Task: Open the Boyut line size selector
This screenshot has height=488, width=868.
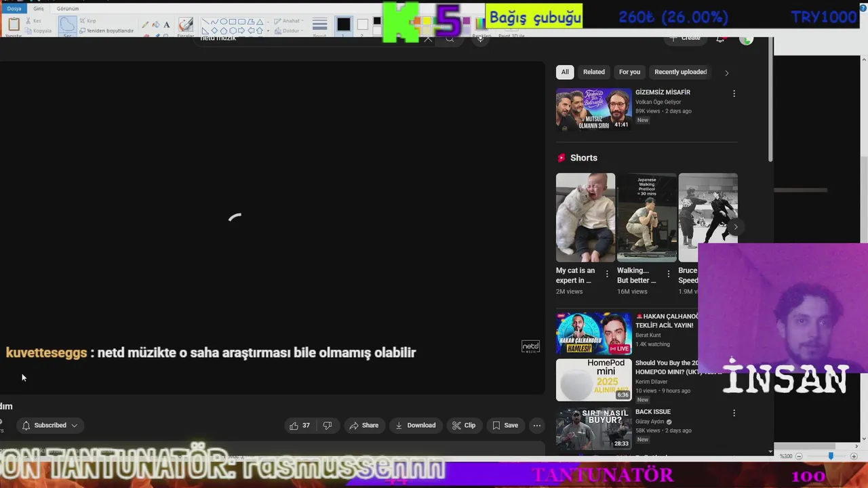Action: [319, 26]
